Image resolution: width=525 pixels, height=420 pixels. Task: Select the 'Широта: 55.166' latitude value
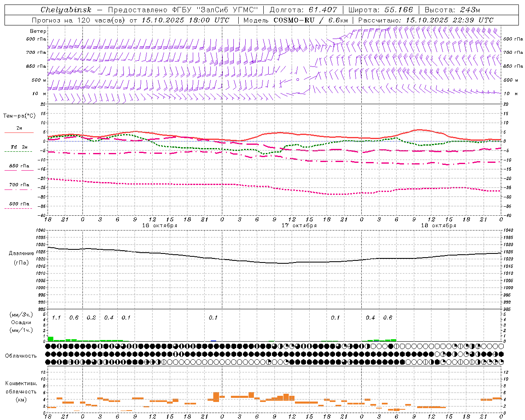point(381,10)
